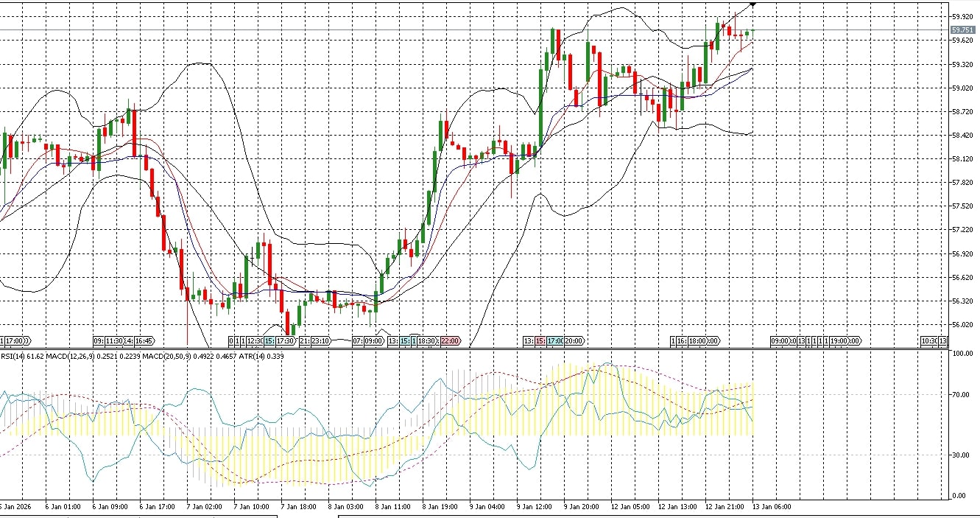Click the 30.00 indicator scale level

click(960, 455)
